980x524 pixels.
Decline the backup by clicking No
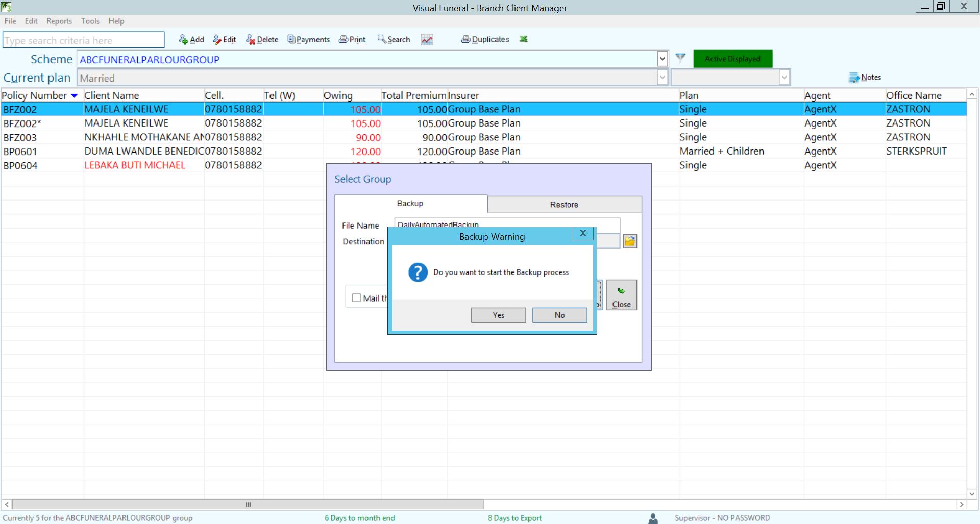(559, 315)
